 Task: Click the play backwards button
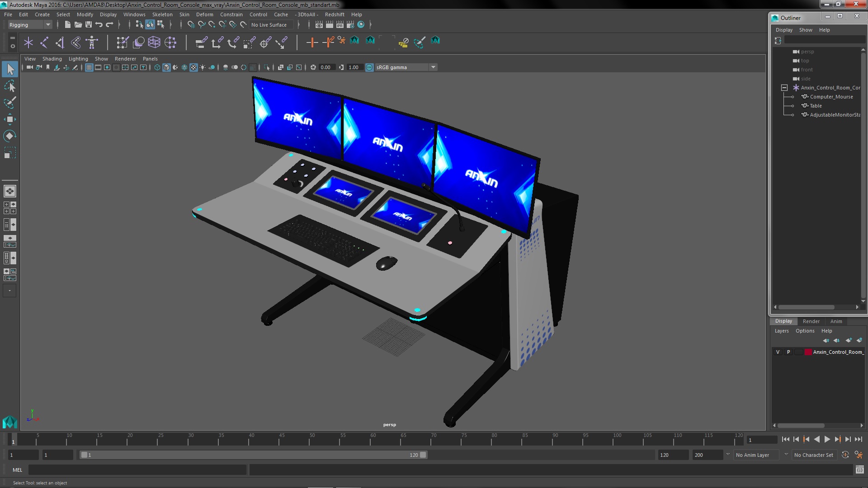816,439
